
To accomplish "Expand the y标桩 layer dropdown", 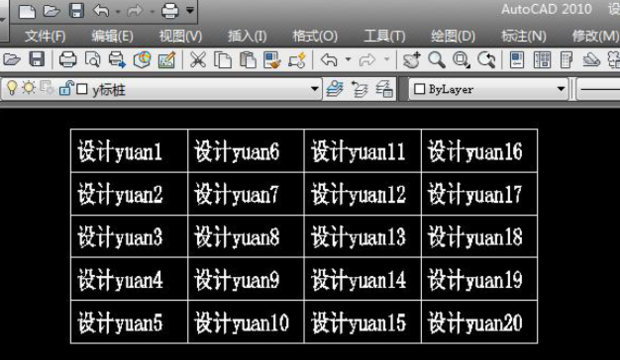I will (x=315, y=89).
